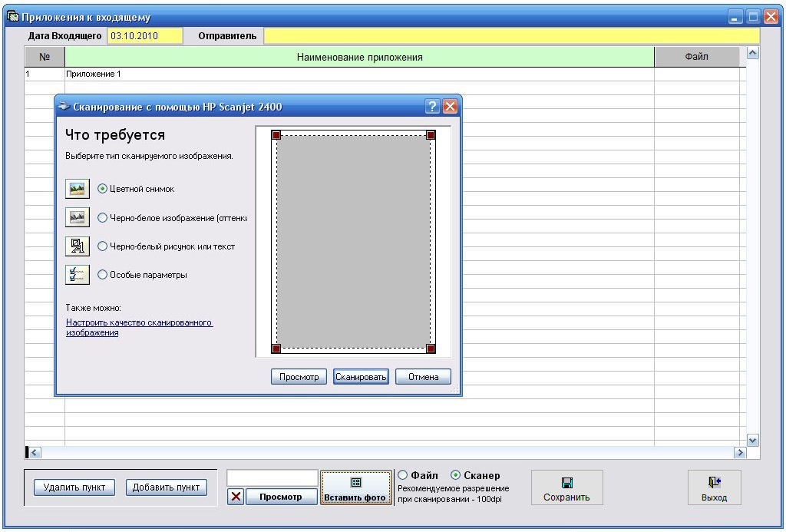Click the bottom Просмотр button beside the red X
Image resolution: width=786 pixels, height=532 pixels.
pyautogui.click(x=281, y=497)
